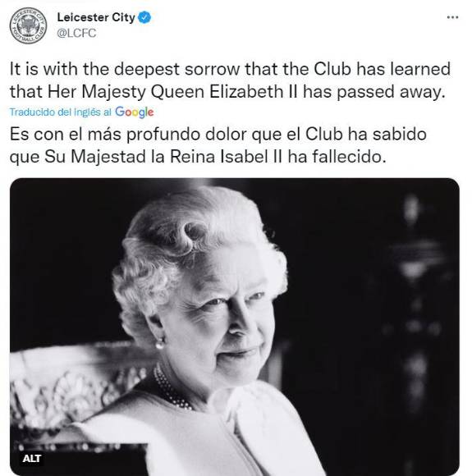Click 'ha fallecido' in the Spanish translation
The height and width of the screenshot is (476, 472).
(x=337, y=157)
